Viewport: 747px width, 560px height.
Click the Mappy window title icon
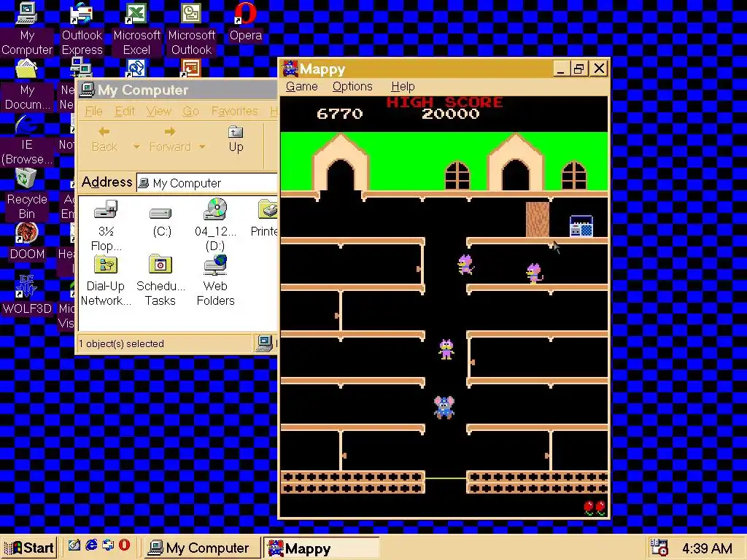pos(290,69)
